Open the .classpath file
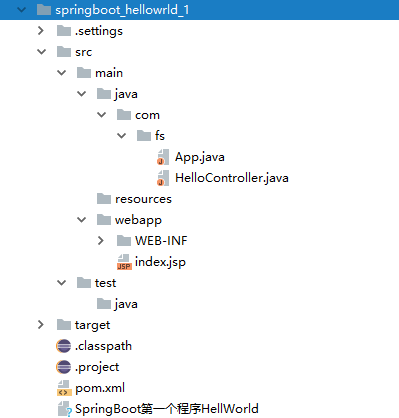399x418 pixels. 103,346
